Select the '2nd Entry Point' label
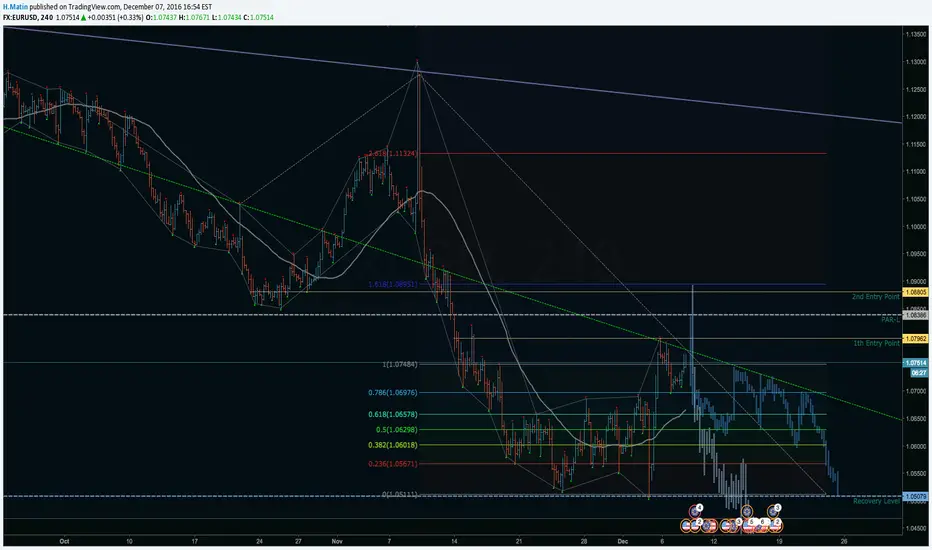 (x=876, y=296)
